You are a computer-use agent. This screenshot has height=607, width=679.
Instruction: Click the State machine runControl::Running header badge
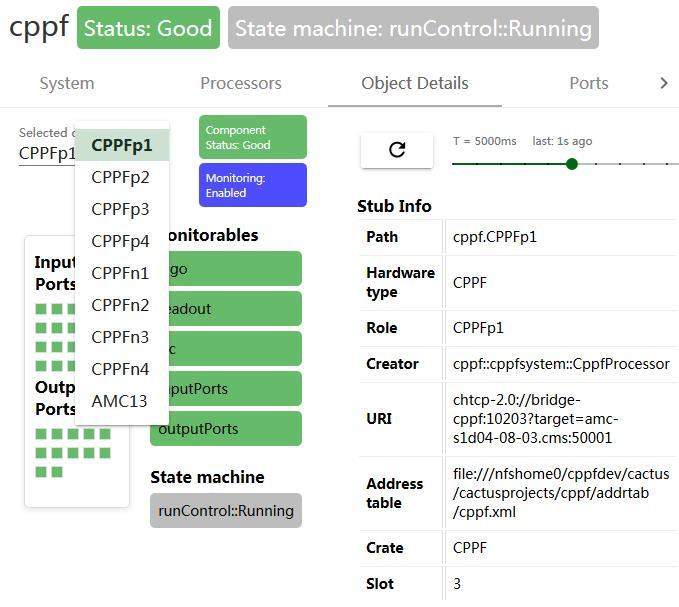pos(413,28)
